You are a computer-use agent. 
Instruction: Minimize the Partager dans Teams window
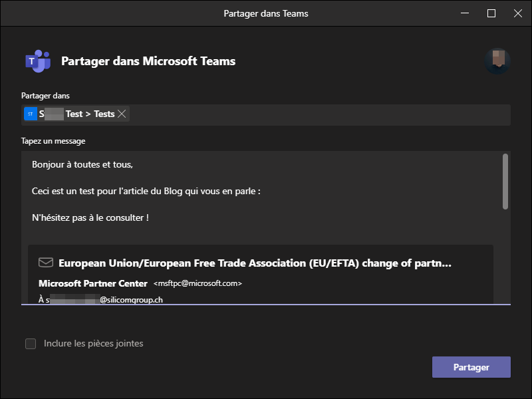465,13
